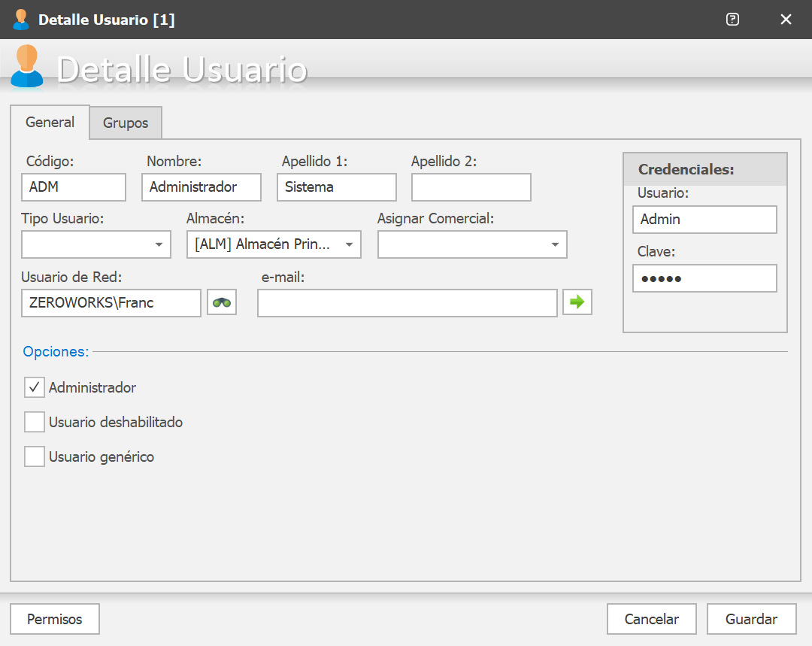Click the Credenciales header text

pyautogui.click(x=686, y=169)
